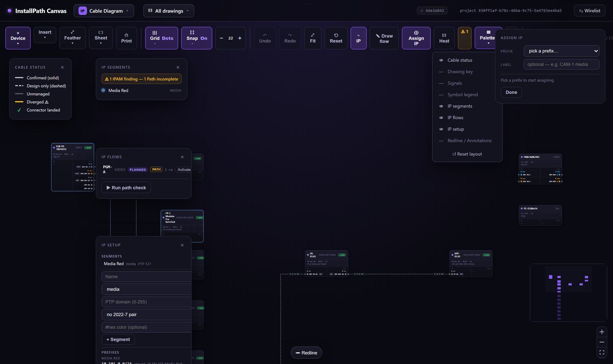Screen dimensions: 613x364
Task: Click the InstallPath Canvas logo
Action: coord(37,11)
